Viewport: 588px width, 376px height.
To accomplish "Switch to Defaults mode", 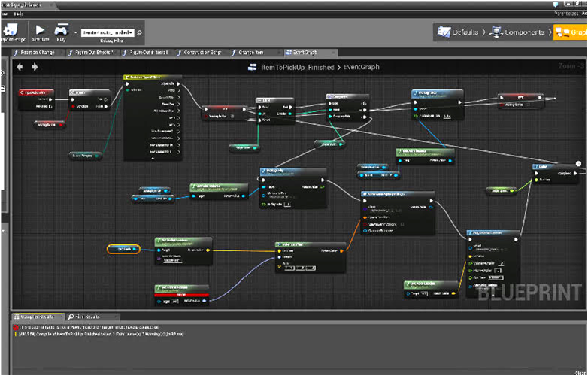I will pyautogui.click(x=458, y=32).
